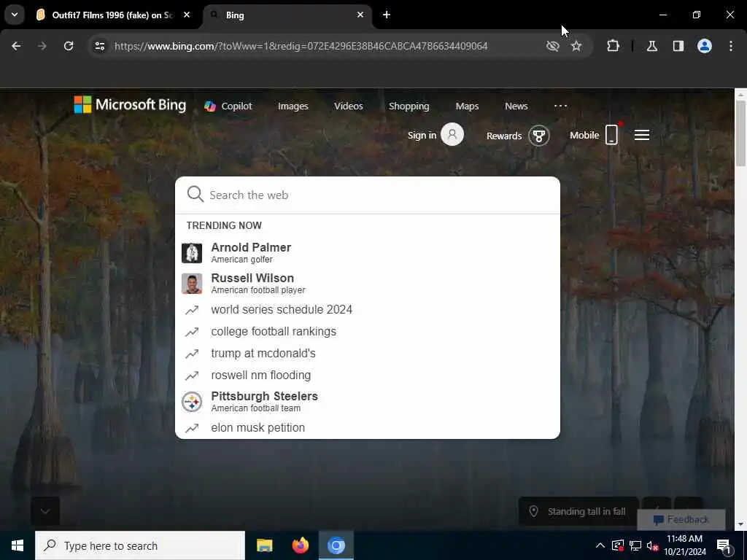Screen dimensions: 747x560
Task: Click the Sign in avatar icon
Action: click(x=452, y=134)
